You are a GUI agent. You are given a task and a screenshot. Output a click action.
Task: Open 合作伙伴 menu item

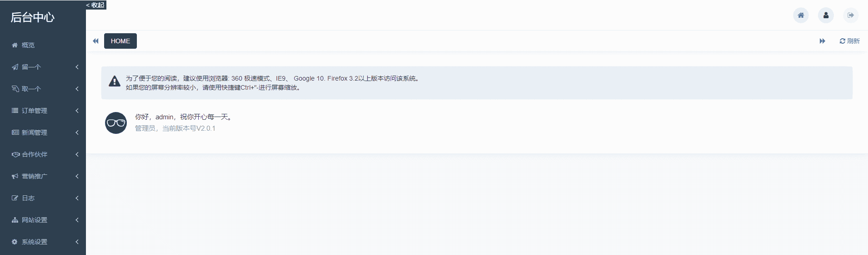click(43, 154)
